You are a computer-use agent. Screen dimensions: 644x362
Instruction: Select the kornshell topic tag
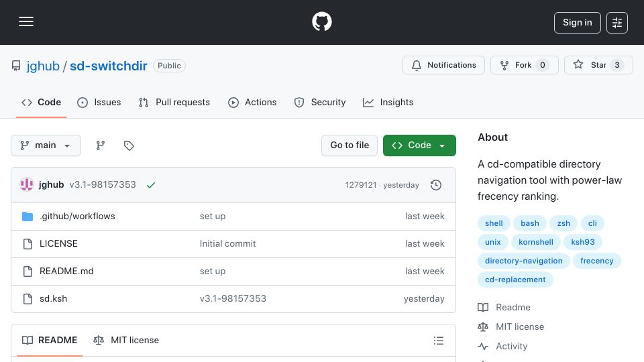535,242
